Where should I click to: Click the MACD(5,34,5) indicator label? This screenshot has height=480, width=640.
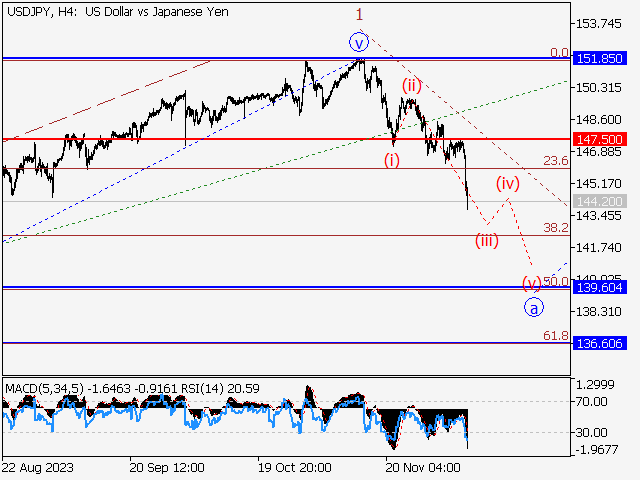(x=44, y=388)
